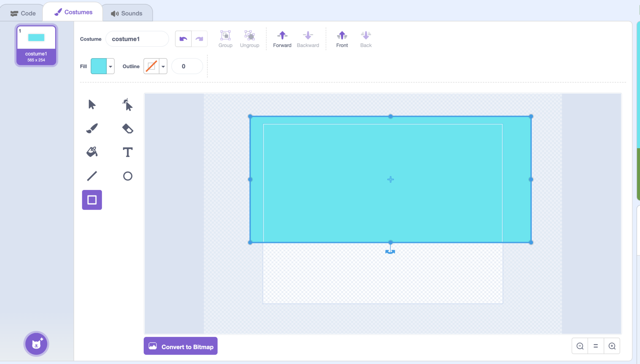Click Convert to Bitmap
640x364 pixels.
tap(180, 346)
